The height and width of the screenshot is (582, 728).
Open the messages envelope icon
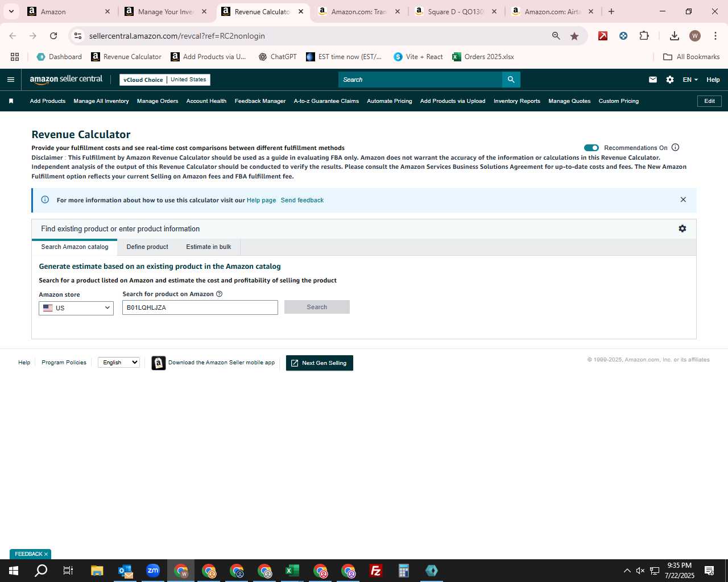(x=653, y=80)
